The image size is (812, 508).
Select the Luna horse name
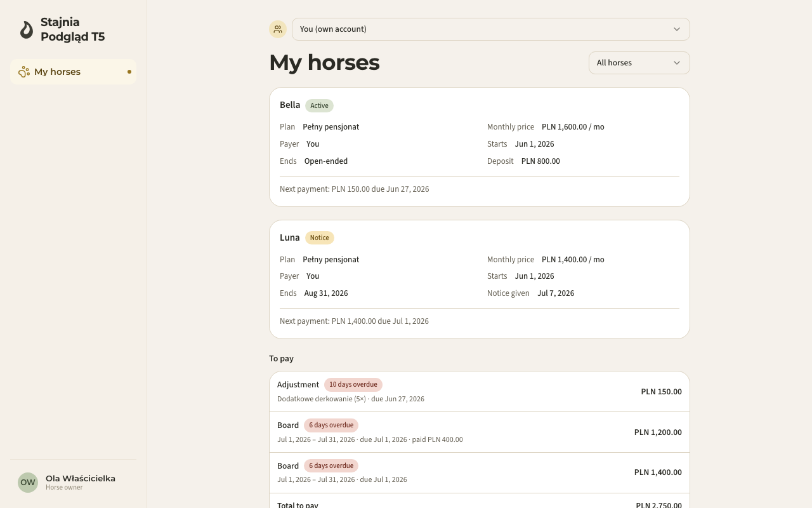tap(290, 237)
